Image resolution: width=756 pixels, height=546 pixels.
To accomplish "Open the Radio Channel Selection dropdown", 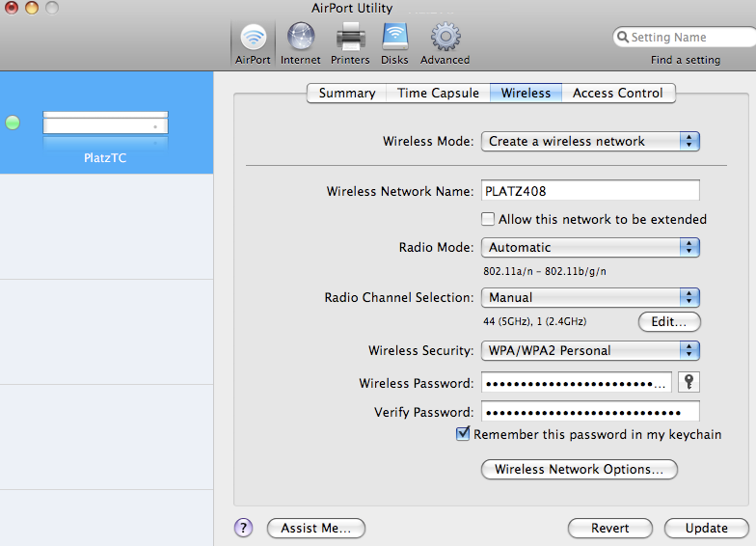I will click(590, 297).
